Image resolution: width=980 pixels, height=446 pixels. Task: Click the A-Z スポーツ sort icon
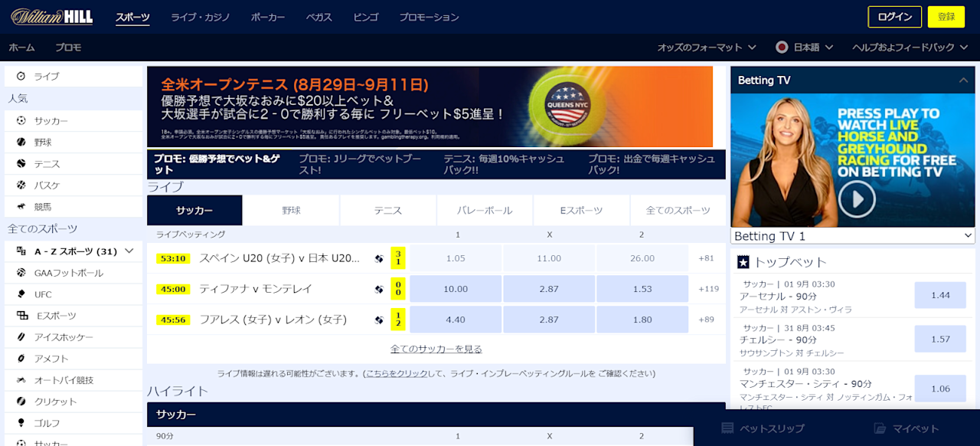click(x=21, y=251)
